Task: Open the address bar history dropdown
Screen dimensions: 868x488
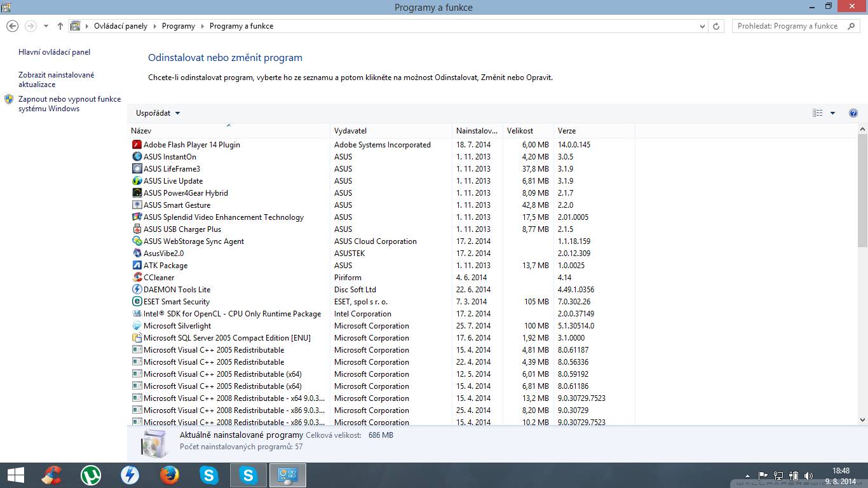Action: tap(702, 26)
